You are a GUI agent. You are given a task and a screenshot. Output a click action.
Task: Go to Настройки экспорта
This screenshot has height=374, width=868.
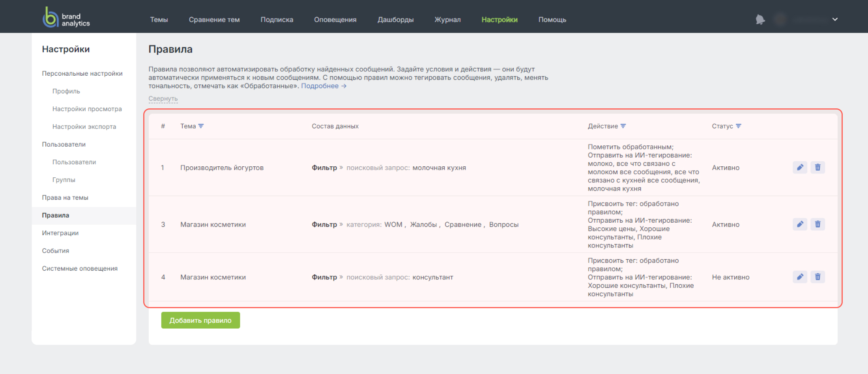pyautogui.click(x=84, y=127)
